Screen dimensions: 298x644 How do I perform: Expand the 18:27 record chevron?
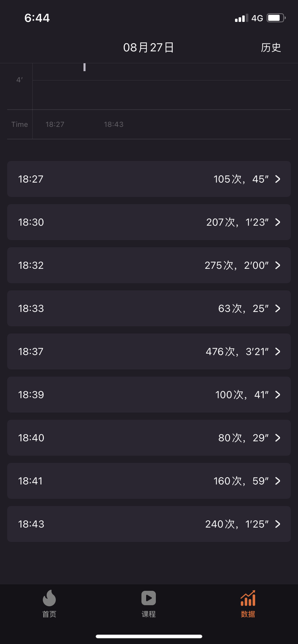point(278,179)
